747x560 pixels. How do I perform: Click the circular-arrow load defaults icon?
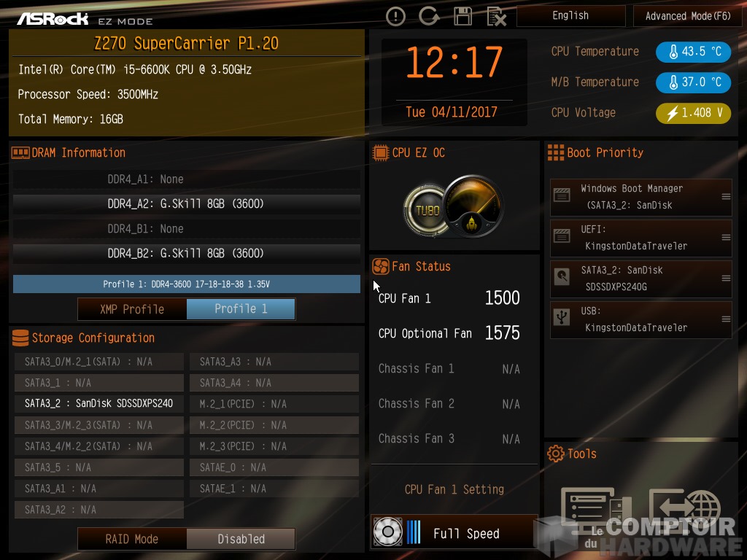coord(429,16)
